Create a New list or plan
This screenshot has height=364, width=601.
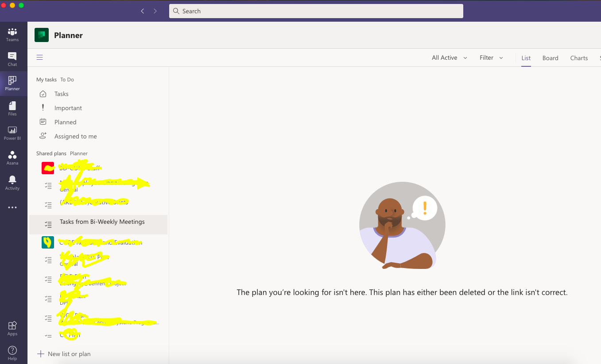[64, 354]
